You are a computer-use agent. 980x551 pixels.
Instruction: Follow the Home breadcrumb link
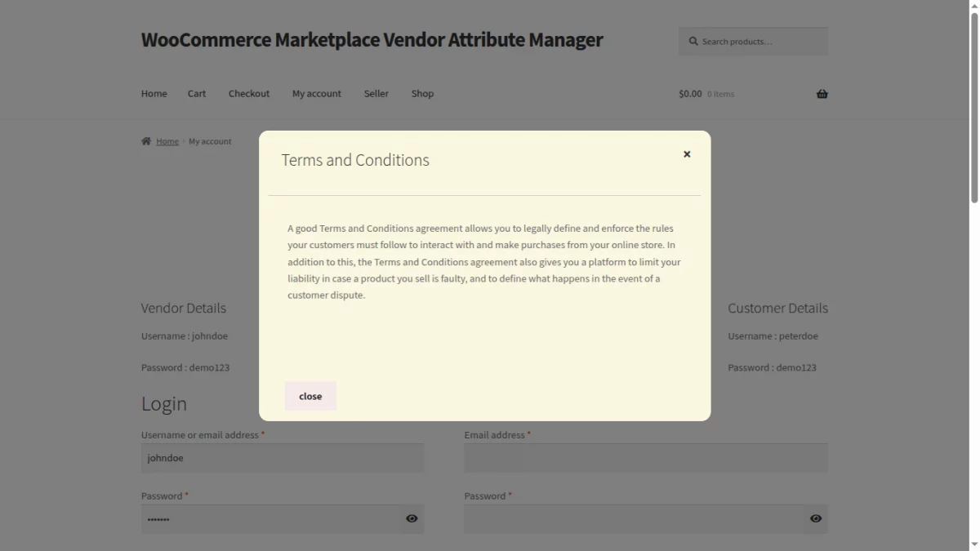click(167, 140)
